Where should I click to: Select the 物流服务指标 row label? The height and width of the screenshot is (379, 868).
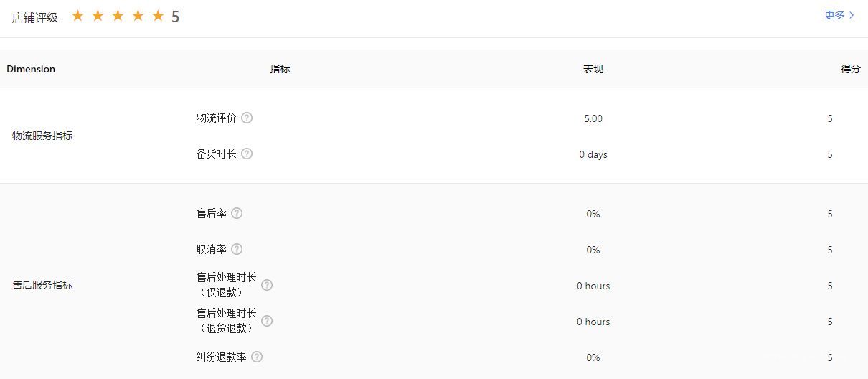tap(42, 136)
